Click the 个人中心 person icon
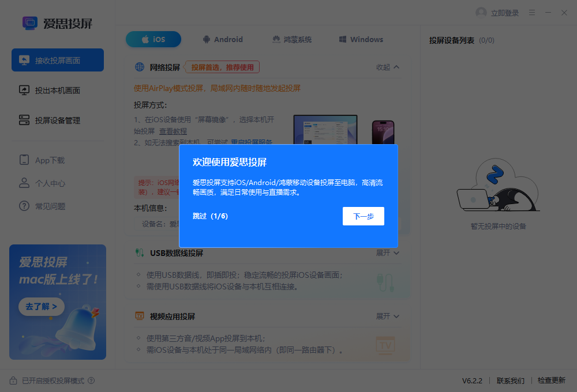The image size is (577, 392). coord(24,183)
